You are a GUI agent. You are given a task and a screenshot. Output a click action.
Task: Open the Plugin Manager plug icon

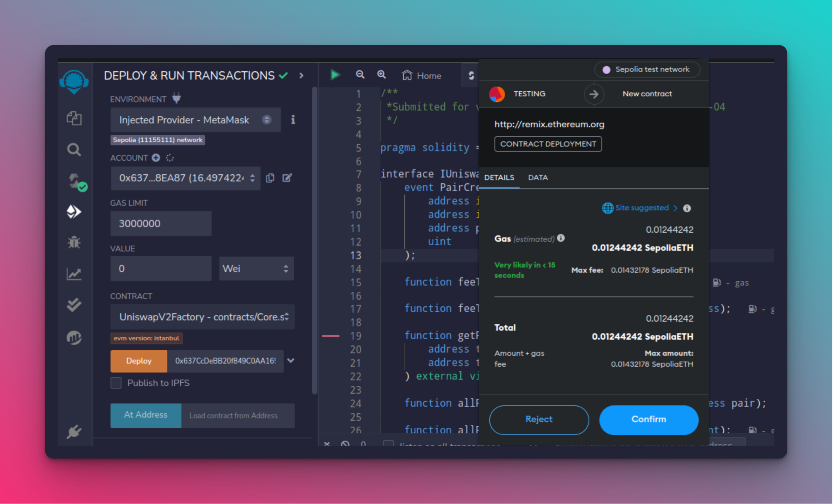74,432
